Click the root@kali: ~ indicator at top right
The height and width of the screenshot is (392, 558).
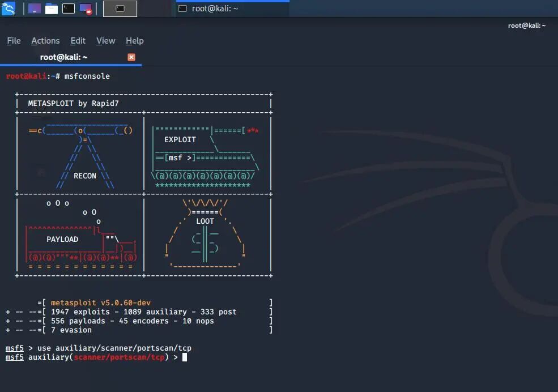526,25
